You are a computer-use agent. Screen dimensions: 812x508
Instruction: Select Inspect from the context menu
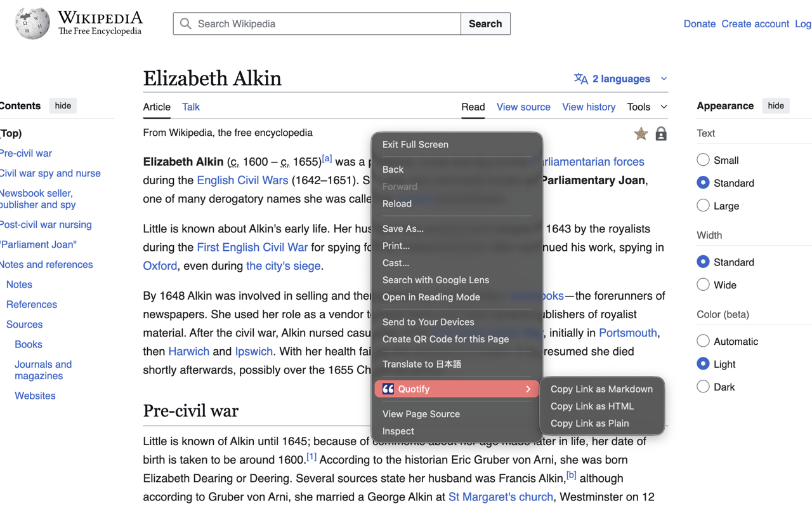[x=398, y=431]
